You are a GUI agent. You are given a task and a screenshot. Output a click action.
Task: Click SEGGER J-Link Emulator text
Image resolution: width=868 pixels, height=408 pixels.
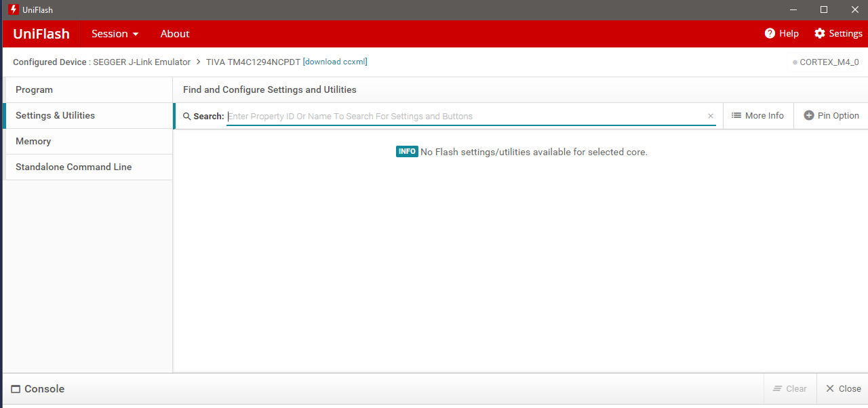click(x=142, y=62)
